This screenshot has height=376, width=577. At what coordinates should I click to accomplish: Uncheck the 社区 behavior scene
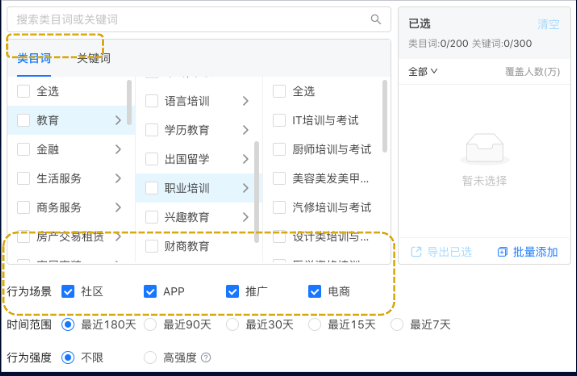(68, 291)
